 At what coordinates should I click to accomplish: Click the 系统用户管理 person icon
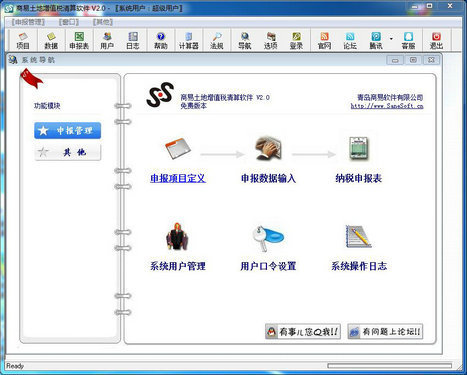tap(177, 236)
